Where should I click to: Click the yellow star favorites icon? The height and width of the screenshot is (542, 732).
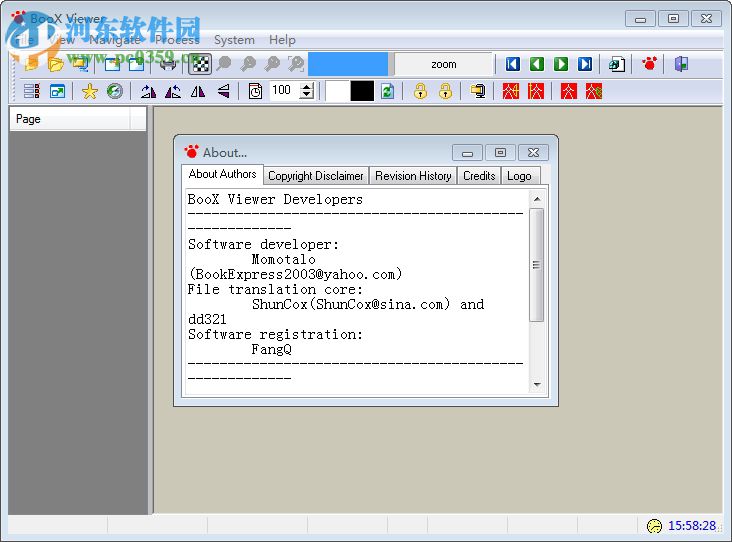90,91
